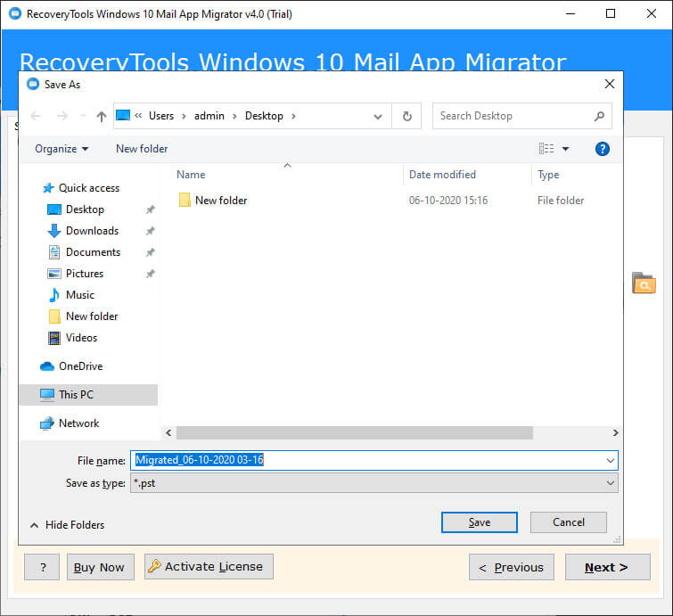Click Buy Now in the migrator window
The image size is (673, 616).
tap(101, 567)
